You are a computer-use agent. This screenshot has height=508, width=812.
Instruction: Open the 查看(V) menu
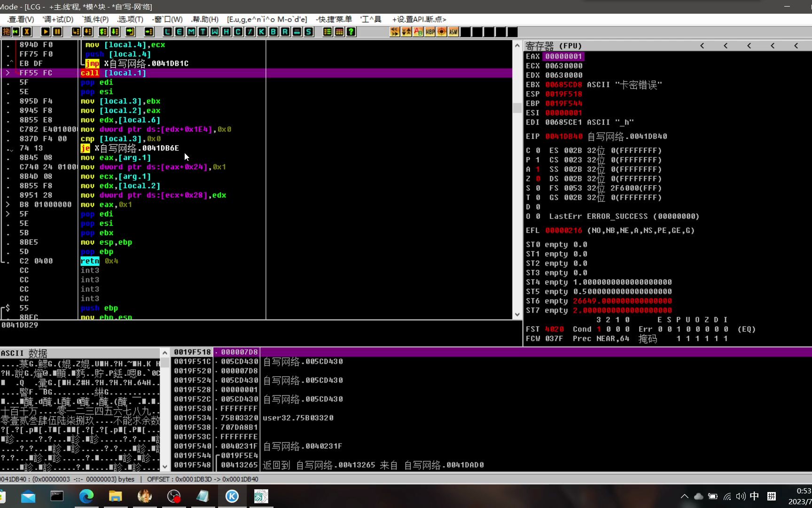coord(21,19)
